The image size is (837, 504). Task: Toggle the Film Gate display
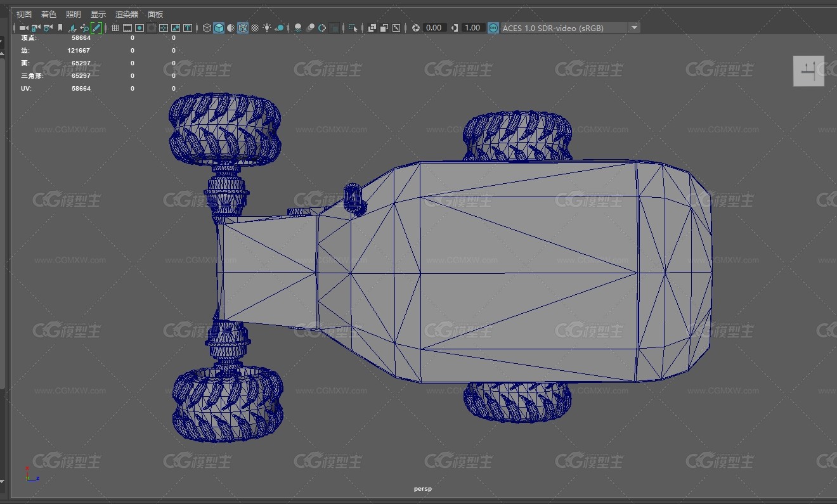pos(127,28)
